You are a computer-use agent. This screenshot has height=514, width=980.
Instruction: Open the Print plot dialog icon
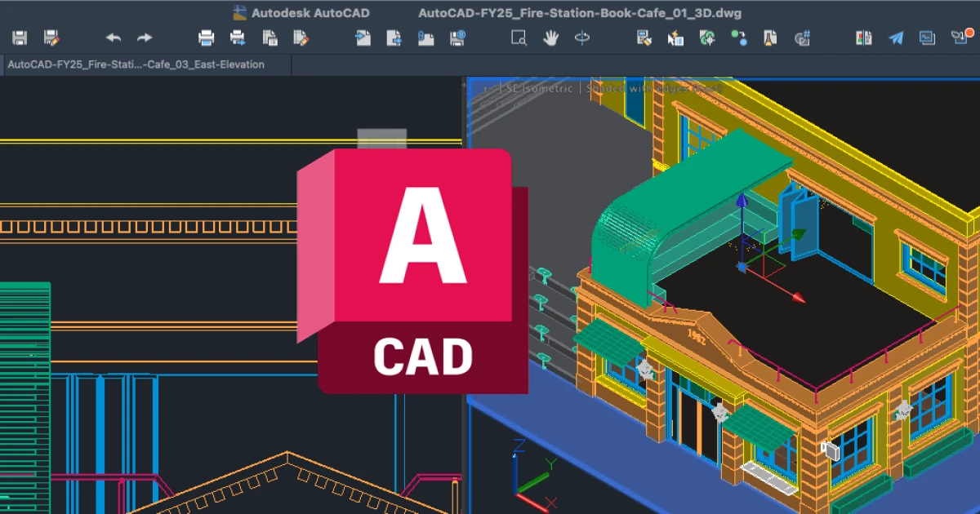coord(207,38)
